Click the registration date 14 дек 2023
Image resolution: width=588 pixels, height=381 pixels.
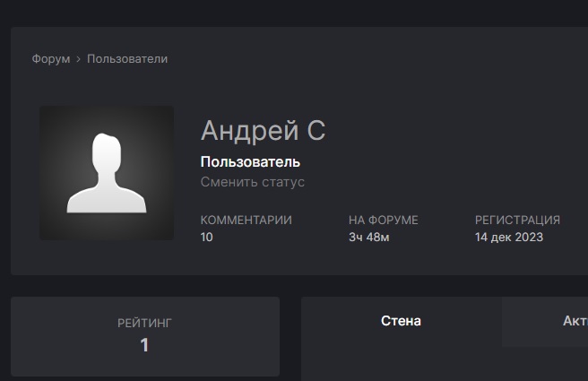(508, 238)
